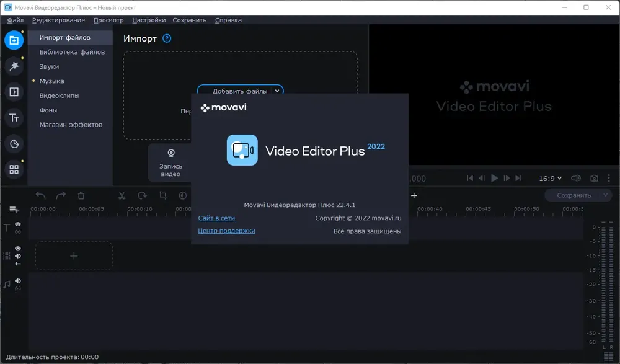
Task: Click the dashed add-clip placeholder on video track
Action: (74, 256)
